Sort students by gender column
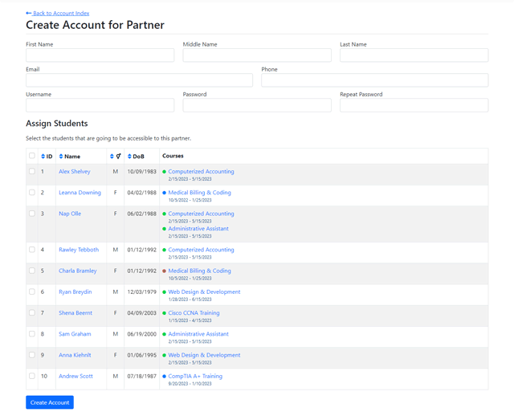This screenshot has height=420, width=514. click(116, 157)
